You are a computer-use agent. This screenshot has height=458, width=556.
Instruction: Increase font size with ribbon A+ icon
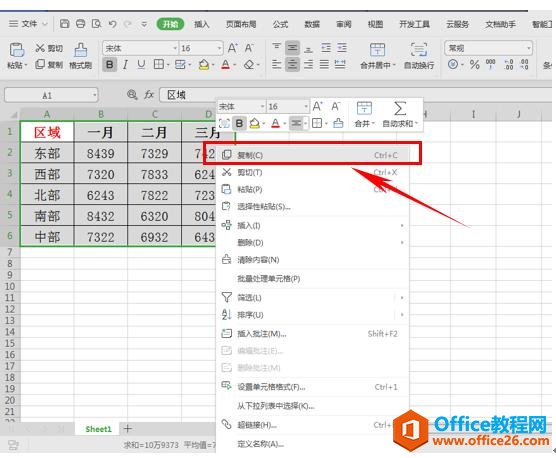pyautogui.click(x=233, y=48)
